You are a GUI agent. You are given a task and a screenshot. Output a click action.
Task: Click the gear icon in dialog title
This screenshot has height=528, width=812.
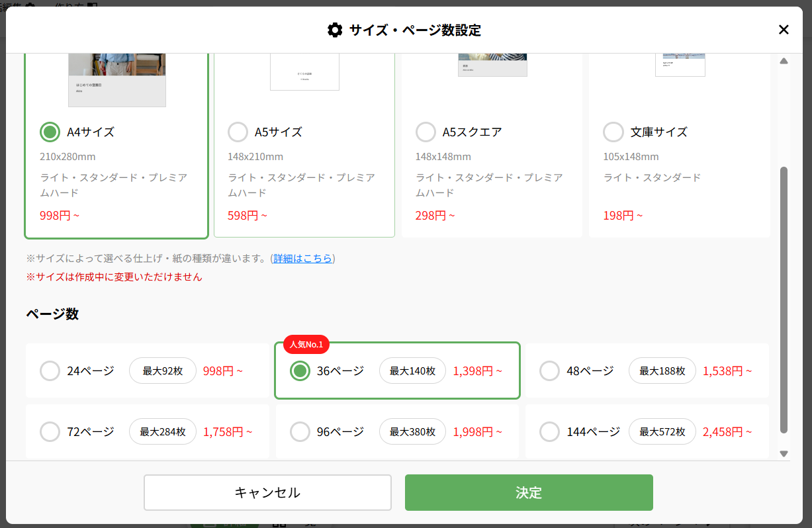click(x=335, y=30)
